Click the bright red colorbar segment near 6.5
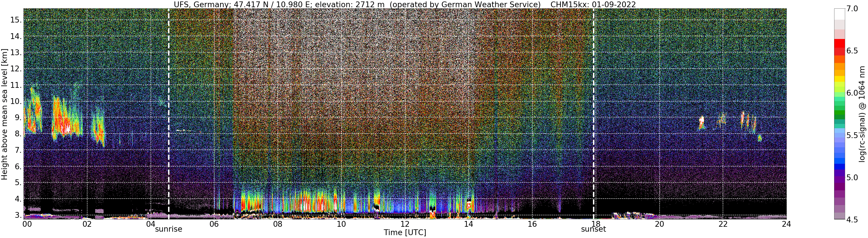Viewport: 868px width, 238px height. (x=840, y=43)
